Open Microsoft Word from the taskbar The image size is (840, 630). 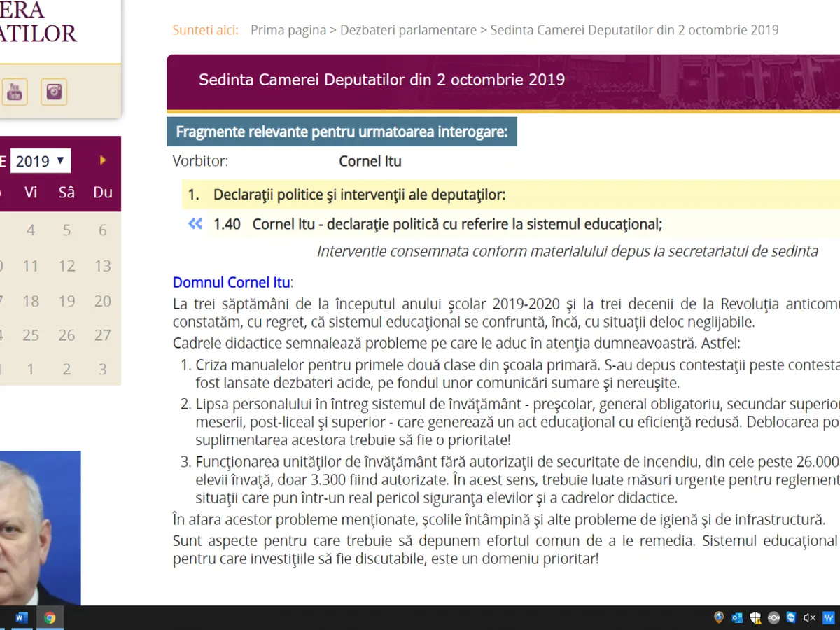pyautogui.click(x=21, y=617)
